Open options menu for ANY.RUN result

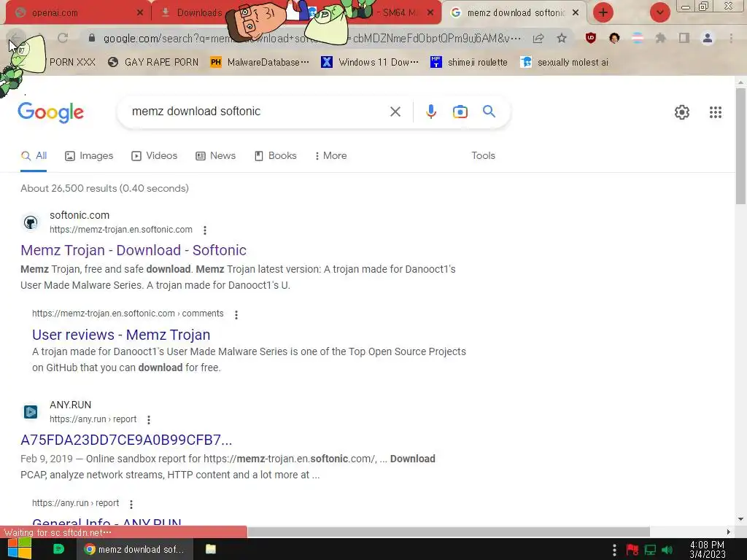click(x=149, y=420)
